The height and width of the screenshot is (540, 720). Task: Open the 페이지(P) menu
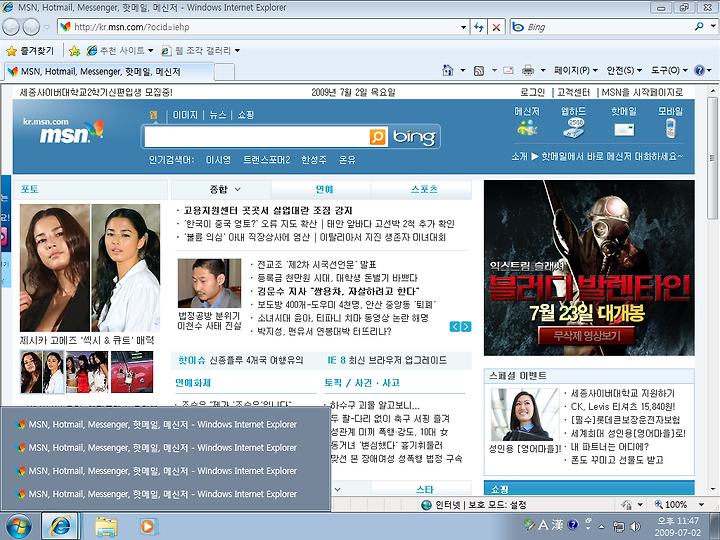[x=576, y=70]
